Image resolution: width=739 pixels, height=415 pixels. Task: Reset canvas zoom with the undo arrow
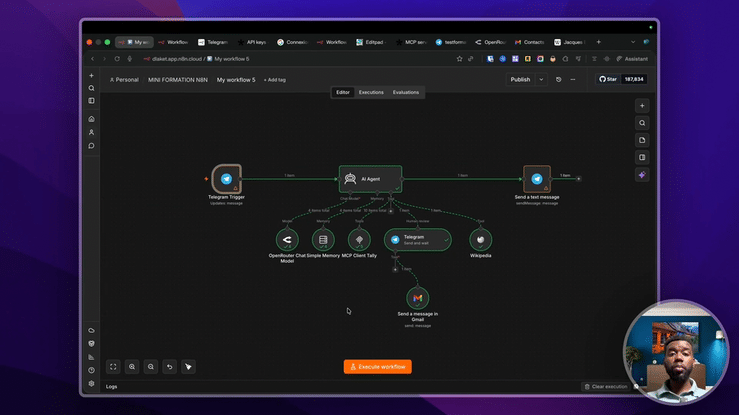click(x=170, y=366)
